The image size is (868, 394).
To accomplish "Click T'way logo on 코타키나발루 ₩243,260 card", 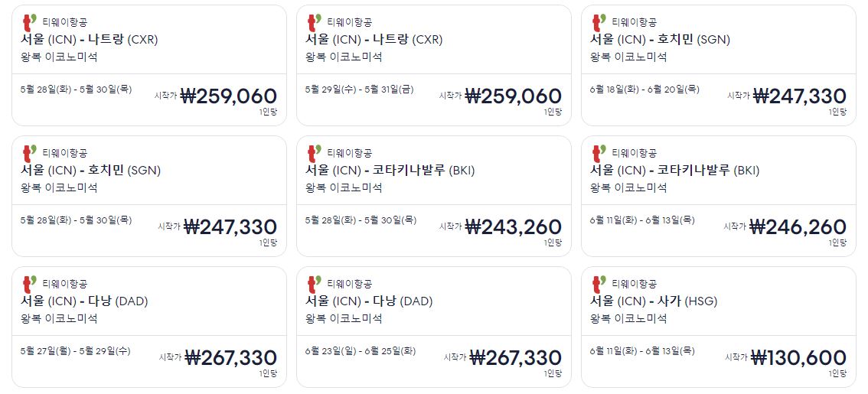I will tap(315, 154).
